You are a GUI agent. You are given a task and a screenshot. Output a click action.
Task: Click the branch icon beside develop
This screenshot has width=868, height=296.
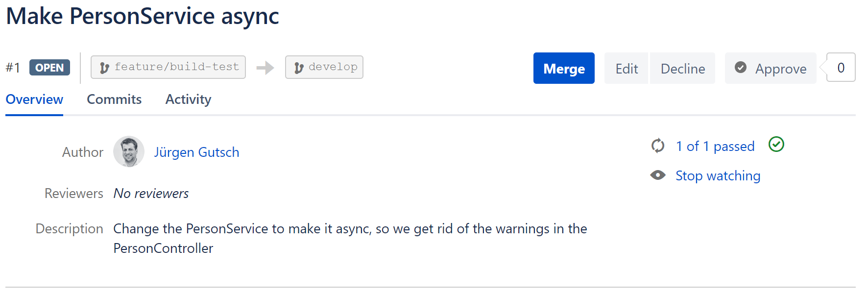pos(298,68)
